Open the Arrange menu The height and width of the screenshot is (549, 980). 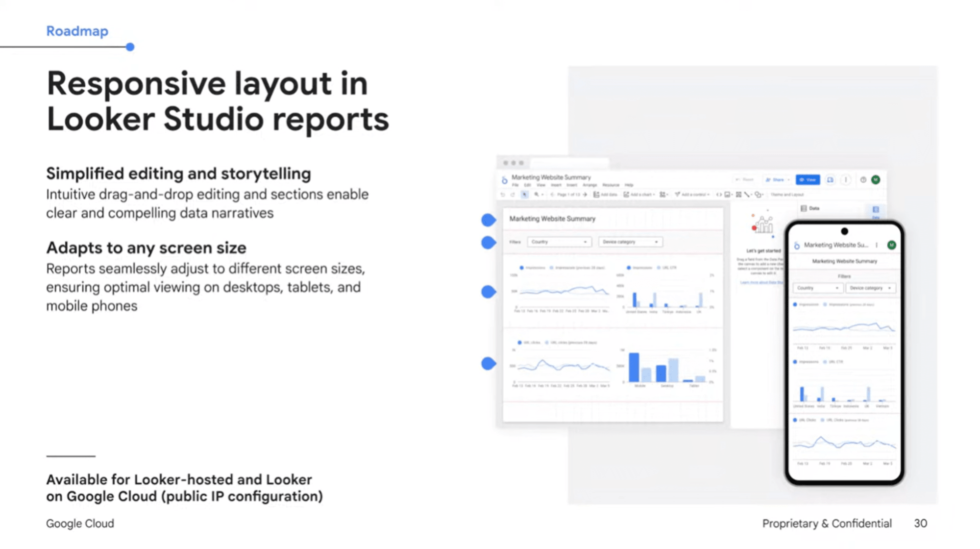[589, 185]
